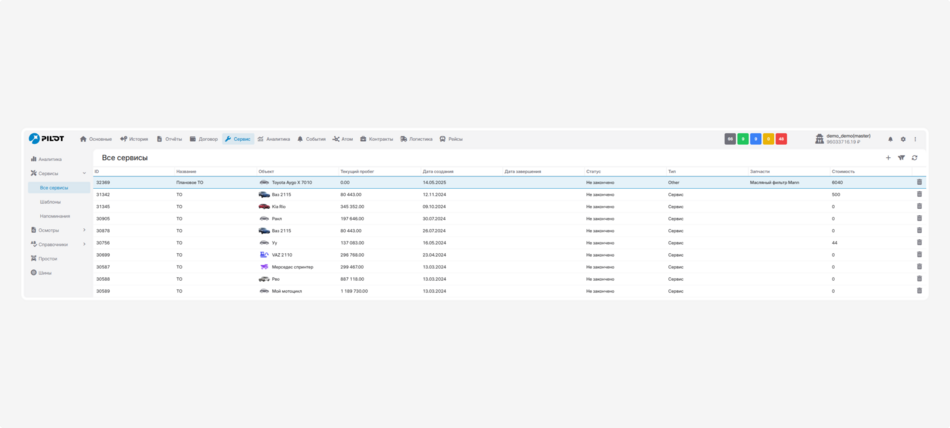The width and height of the screenshot is (950, 428).
Task: Open Шаблоны in the sidebar
Action: pyautogui.click(x=50, y=202)
